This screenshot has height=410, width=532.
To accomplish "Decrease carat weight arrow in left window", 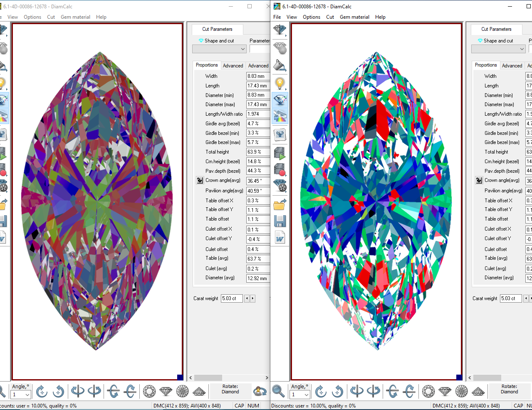I will tap(247, 298).
